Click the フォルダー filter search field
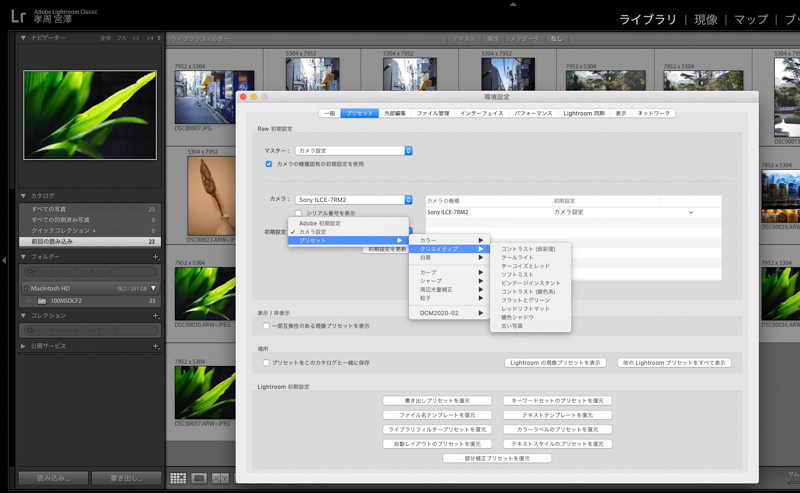 click(90, 272)
